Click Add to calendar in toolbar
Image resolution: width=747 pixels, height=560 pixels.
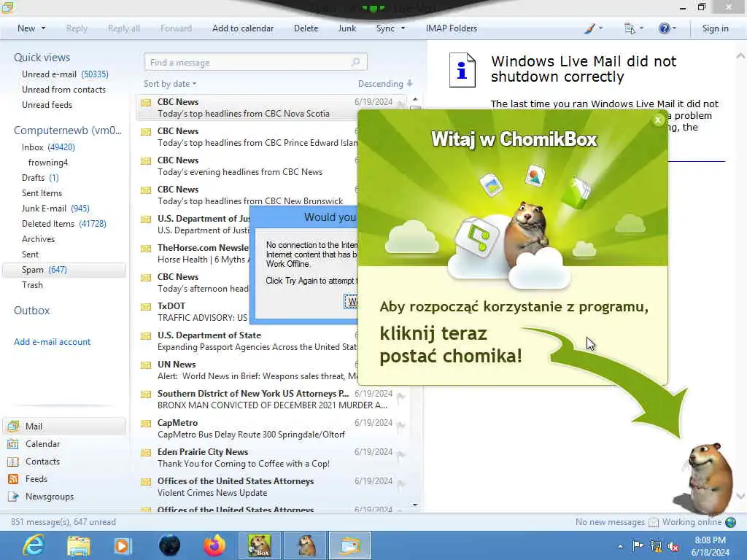(x=242, y=28)
